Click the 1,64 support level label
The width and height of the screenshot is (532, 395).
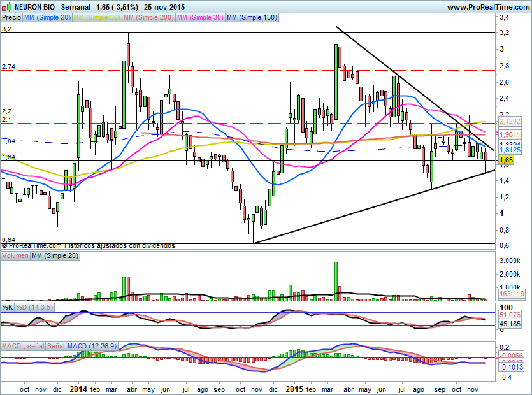8,157
